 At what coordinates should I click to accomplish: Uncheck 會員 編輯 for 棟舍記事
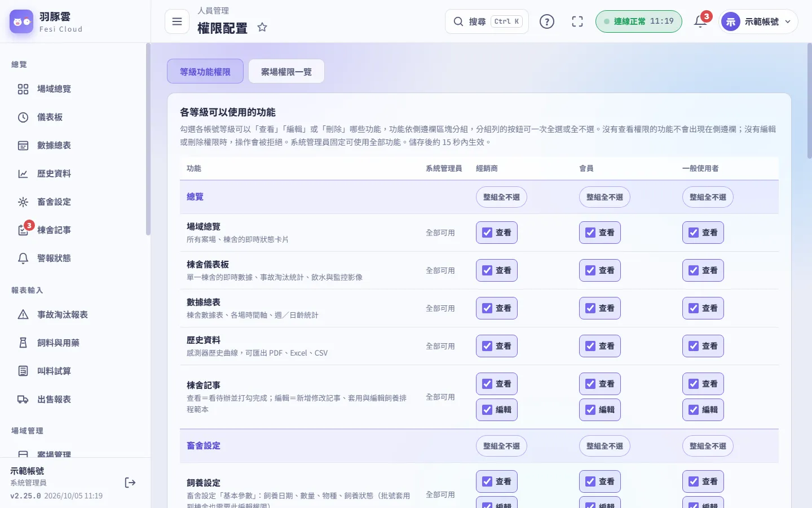(590, 410)
